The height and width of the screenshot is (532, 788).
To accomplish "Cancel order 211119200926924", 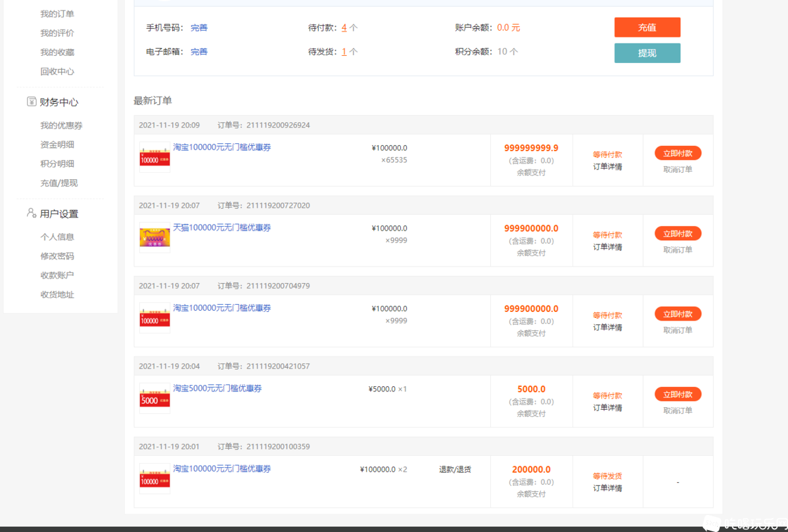I will (678, 169).
